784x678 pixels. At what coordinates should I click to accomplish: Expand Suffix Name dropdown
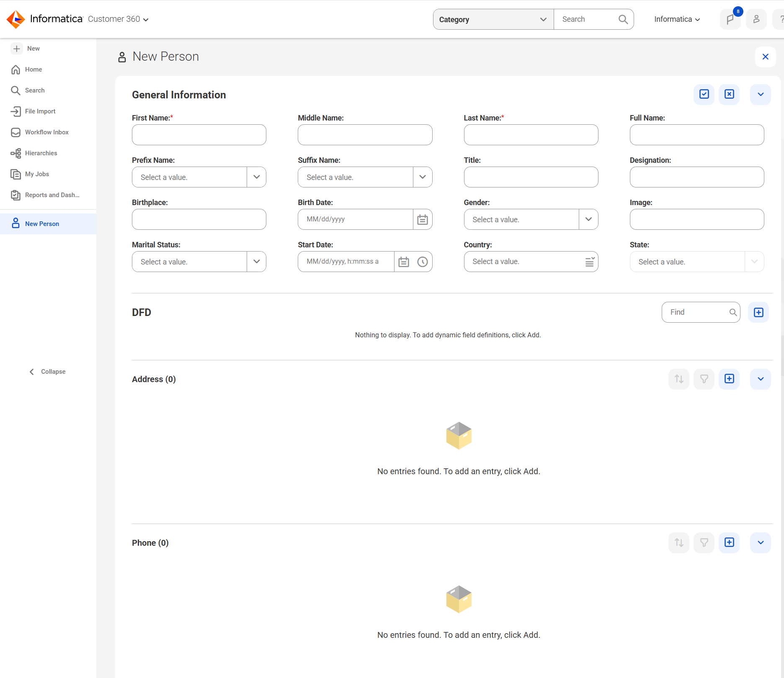point(423,177)
